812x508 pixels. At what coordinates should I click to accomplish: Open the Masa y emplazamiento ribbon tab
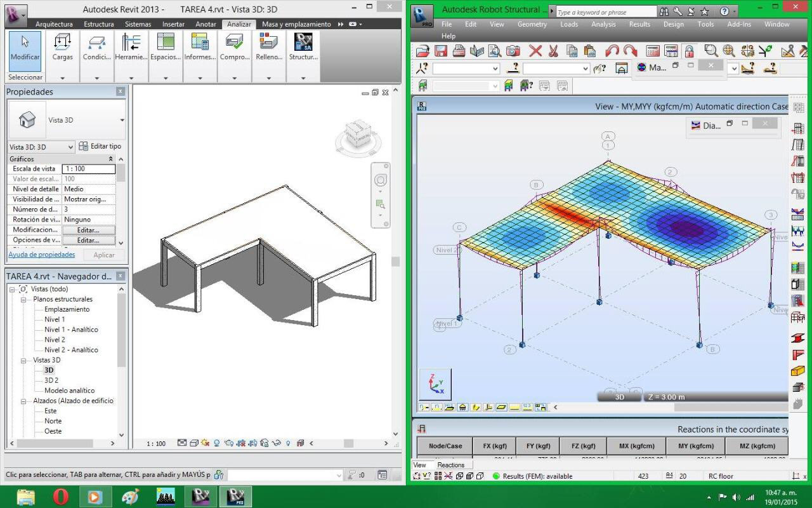tap(296, 24)
